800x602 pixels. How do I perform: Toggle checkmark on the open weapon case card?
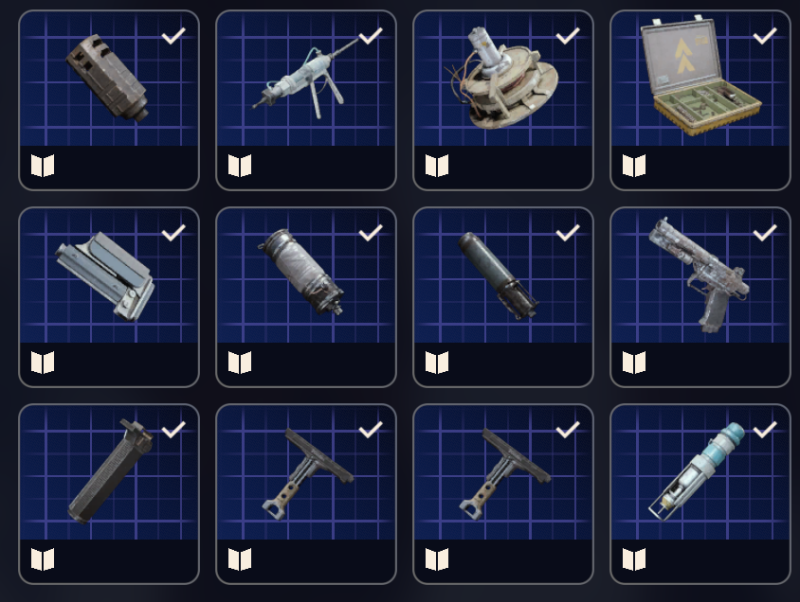(765, 36)
